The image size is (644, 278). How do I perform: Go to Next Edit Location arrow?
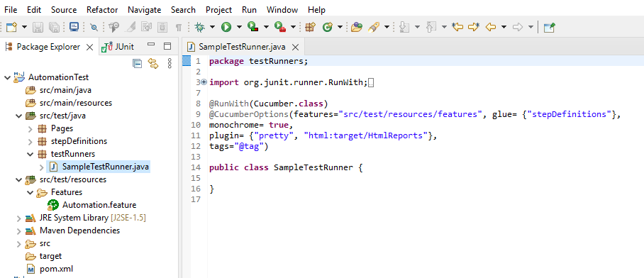474,27
